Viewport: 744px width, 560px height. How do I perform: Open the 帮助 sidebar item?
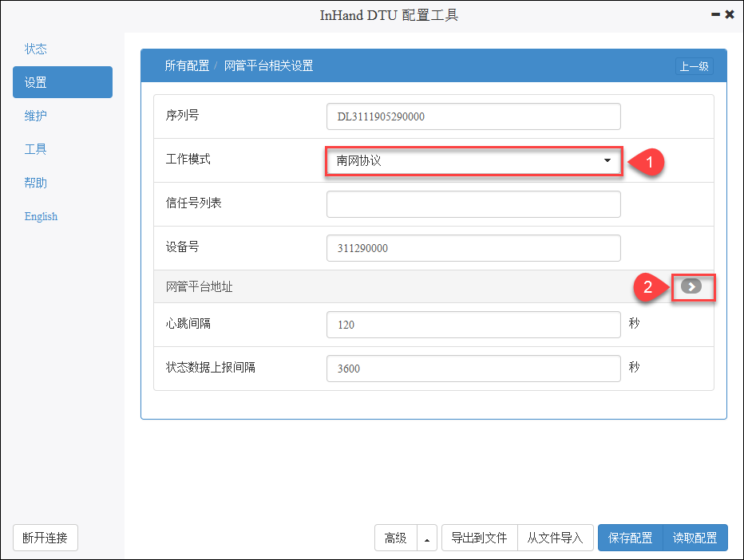click(36, 183)
